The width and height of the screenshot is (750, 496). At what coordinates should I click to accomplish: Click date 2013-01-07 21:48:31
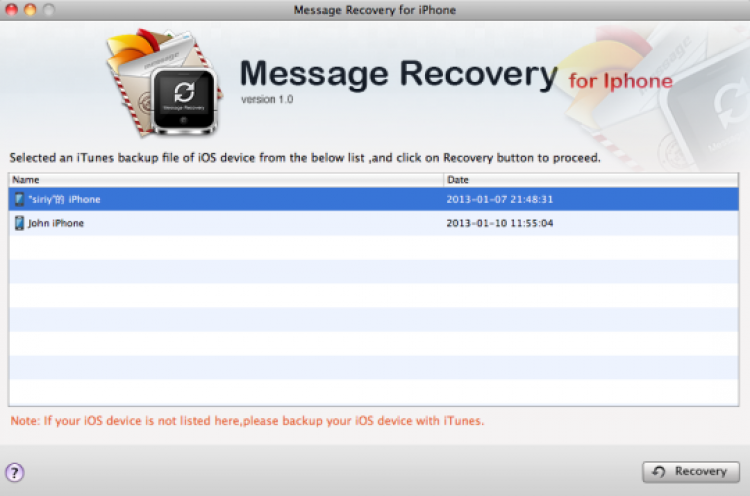click(499, 199)
